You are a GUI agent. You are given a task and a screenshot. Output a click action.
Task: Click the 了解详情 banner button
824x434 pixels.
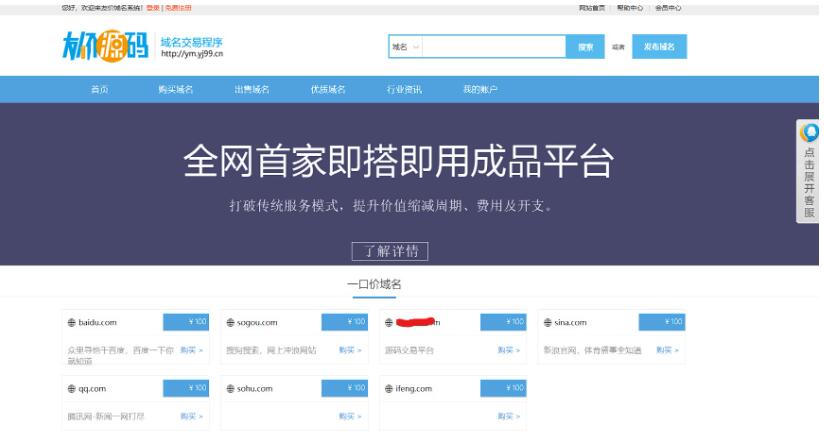point(390,251)
